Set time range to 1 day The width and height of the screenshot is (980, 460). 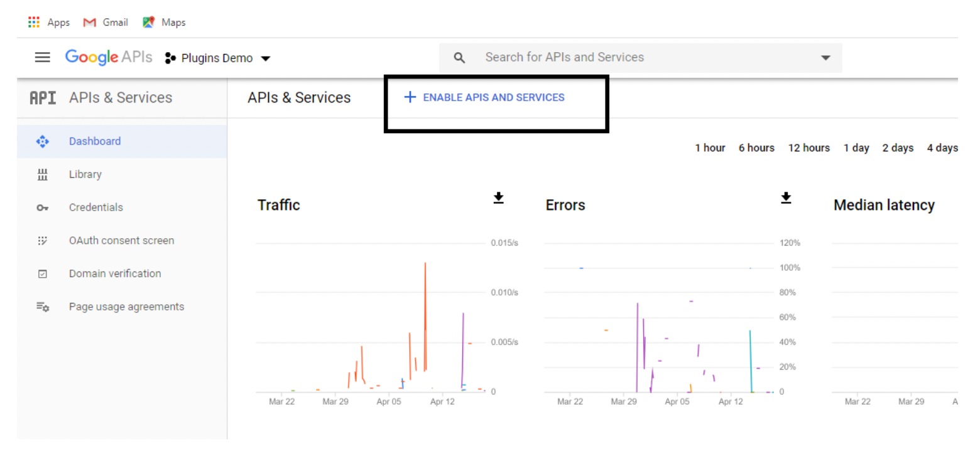856,148
